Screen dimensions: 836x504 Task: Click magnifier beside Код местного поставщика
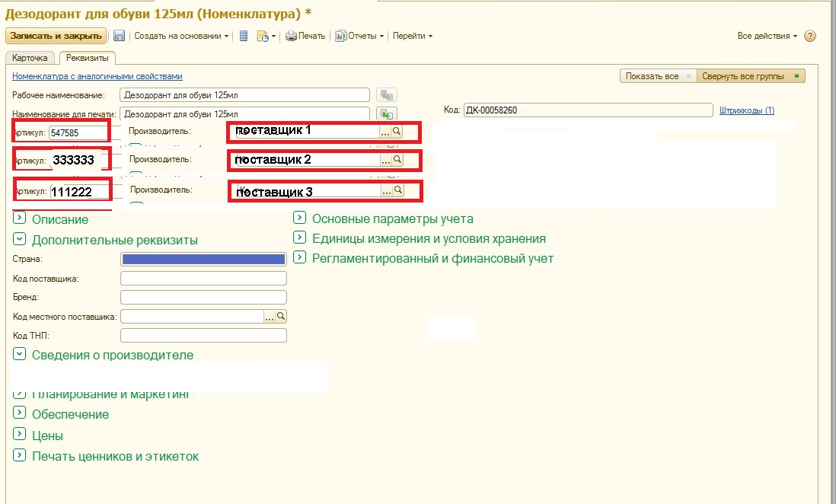(280, 316)
